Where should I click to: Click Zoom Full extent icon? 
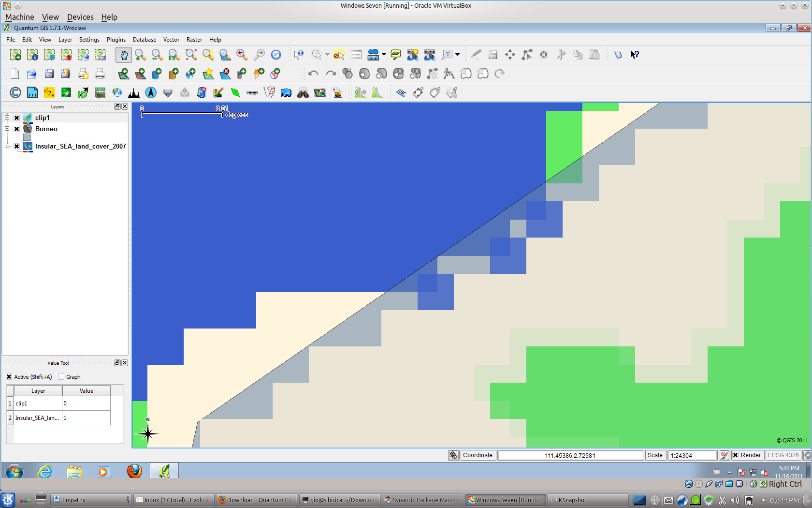[x=191, y=55]
